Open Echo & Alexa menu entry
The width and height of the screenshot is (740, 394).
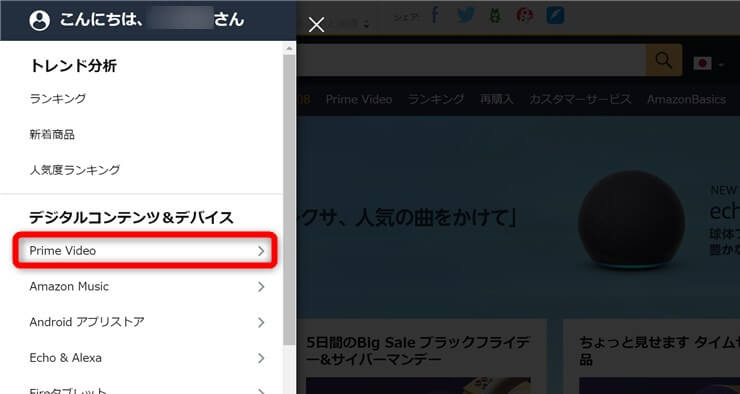[x=145, y=358]
